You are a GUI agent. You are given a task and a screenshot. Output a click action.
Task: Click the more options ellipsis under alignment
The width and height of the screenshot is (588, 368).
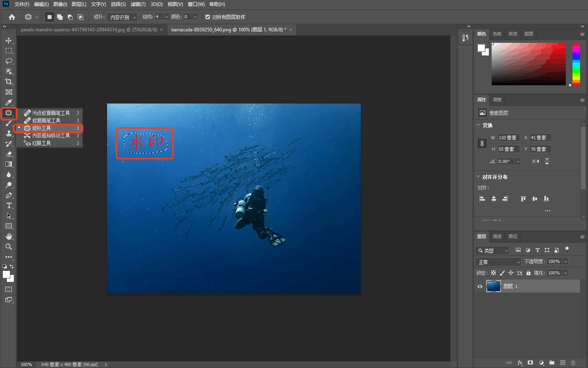548,211
